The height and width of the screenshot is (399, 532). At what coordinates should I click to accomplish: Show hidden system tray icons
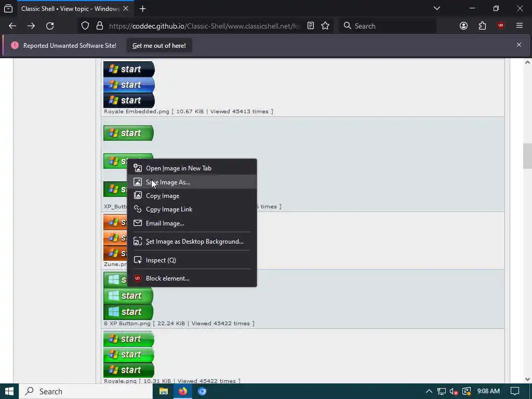(429, 392)
